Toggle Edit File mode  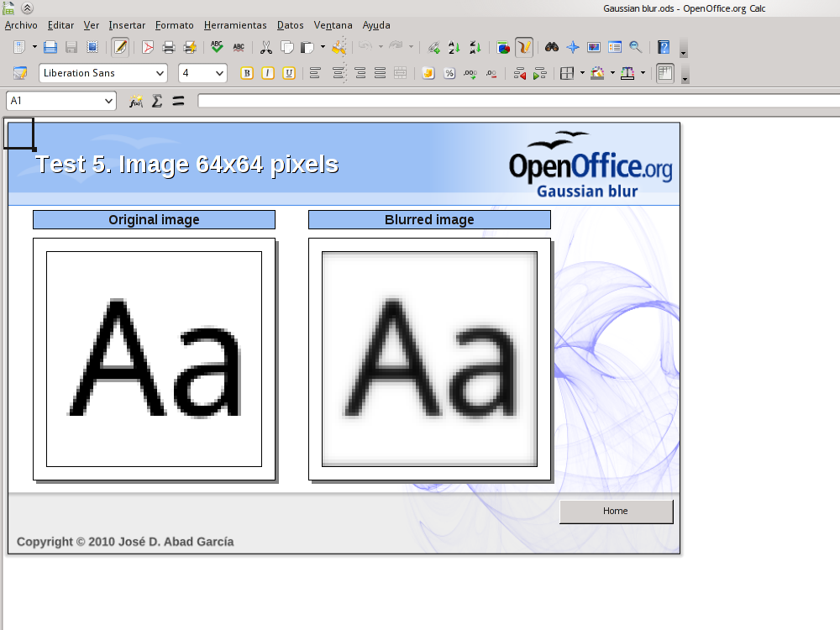(x=120, y=47)
